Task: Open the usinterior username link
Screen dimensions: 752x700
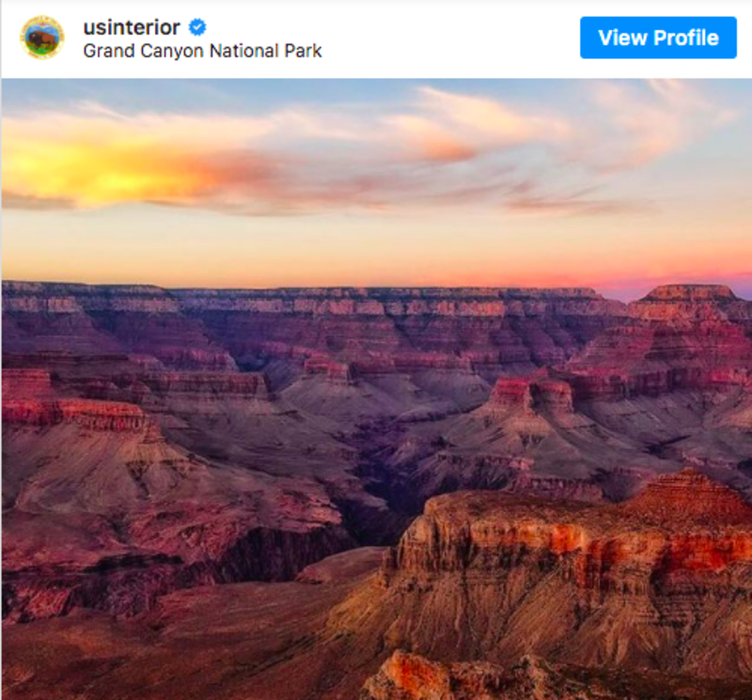Action: coord(132,27)
